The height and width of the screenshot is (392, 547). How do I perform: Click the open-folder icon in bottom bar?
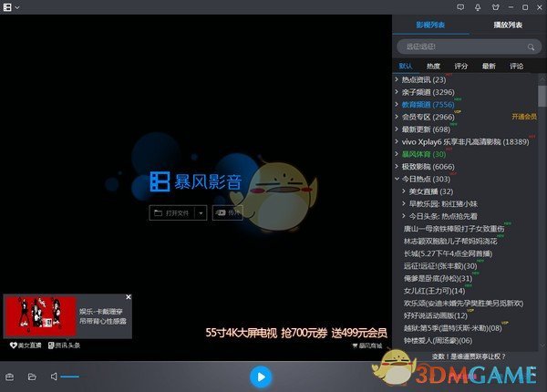click(x=32, y=377)
